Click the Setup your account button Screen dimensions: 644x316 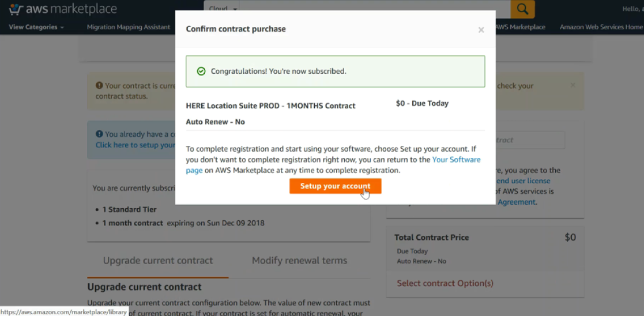[x=335, y=186]
